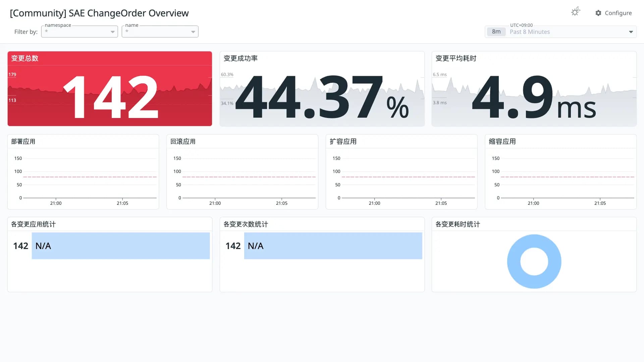644x362 pixels.
Task: Click the 4.9 ms average duration value
Action: (x=534, y=97)
